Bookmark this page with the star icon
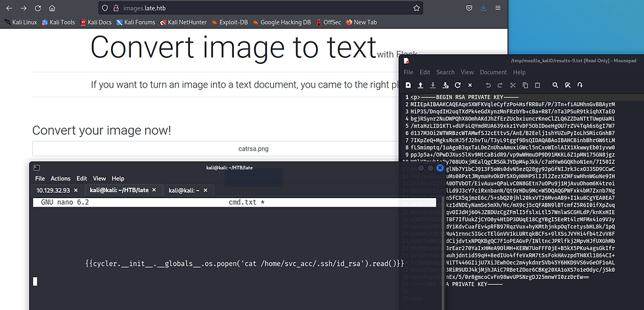The image size is (644, 310). tap(416, 8)
